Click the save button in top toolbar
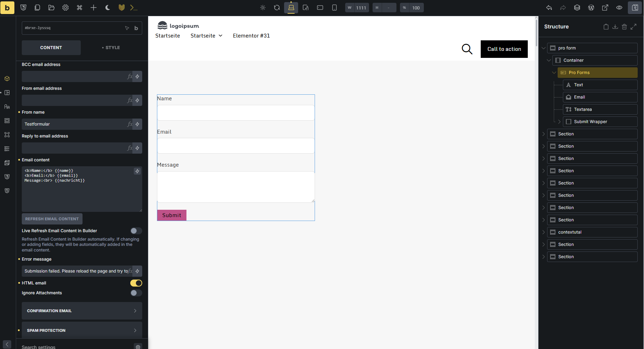This screenshot has width=644, height=349. pos(635,8)
